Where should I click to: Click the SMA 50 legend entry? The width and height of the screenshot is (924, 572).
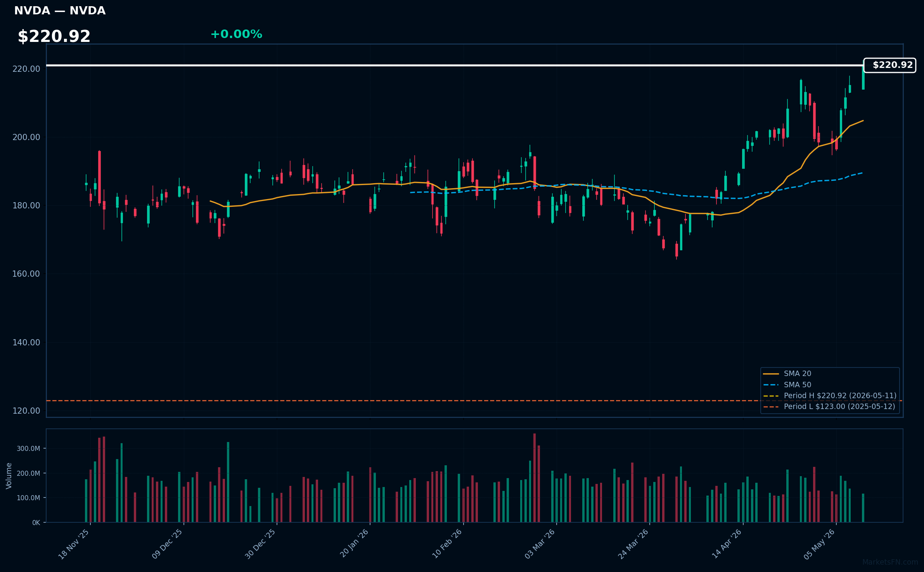(787, 385)
